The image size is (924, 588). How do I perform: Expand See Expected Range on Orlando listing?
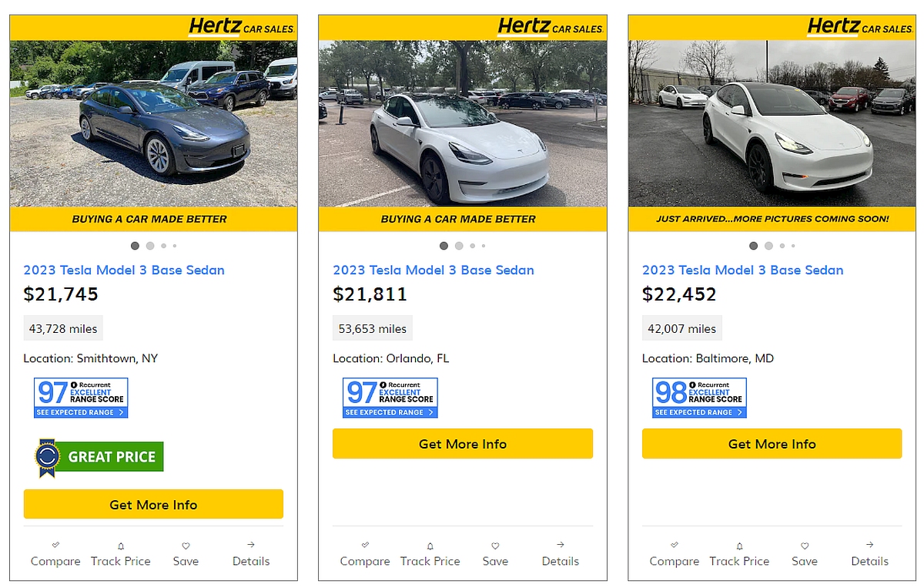click(390, 412)
